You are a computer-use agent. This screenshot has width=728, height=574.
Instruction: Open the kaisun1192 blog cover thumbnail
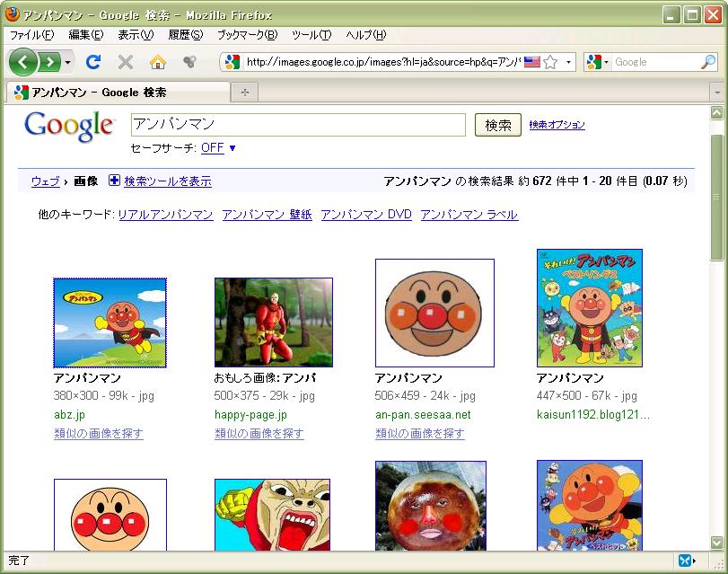point(590,308)
